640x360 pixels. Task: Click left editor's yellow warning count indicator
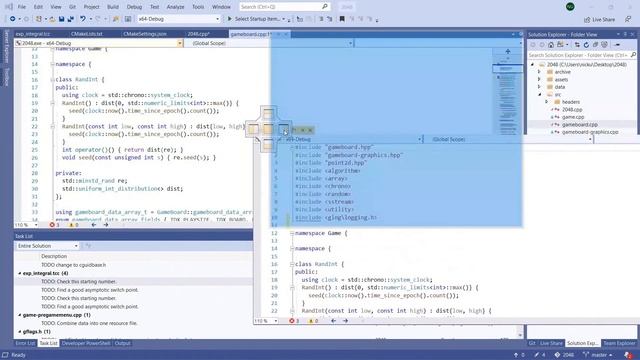pyautogui.click(x=73, y=225)
